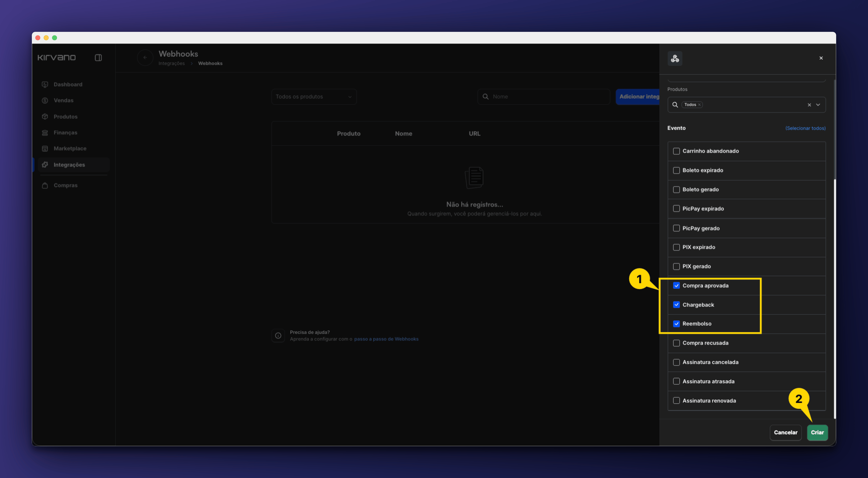Check PIX gerado event

[676, 267]
